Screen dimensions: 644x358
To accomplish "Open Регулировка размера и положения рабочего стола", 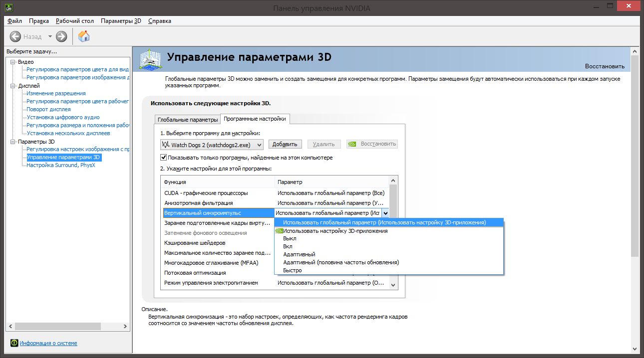I will 77,125.
